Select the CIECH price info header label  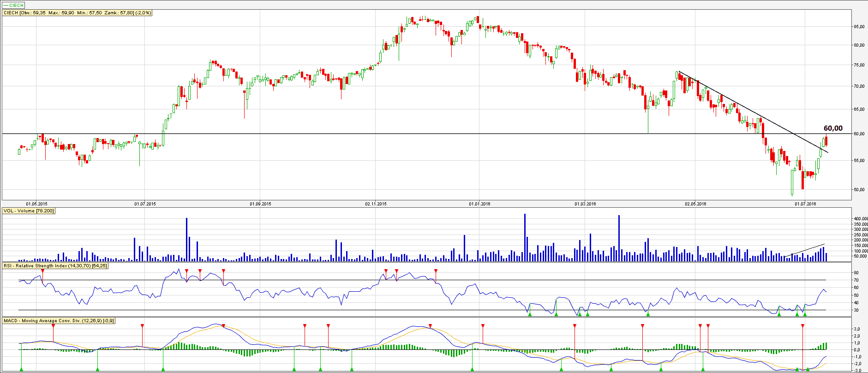click(77, 13)
